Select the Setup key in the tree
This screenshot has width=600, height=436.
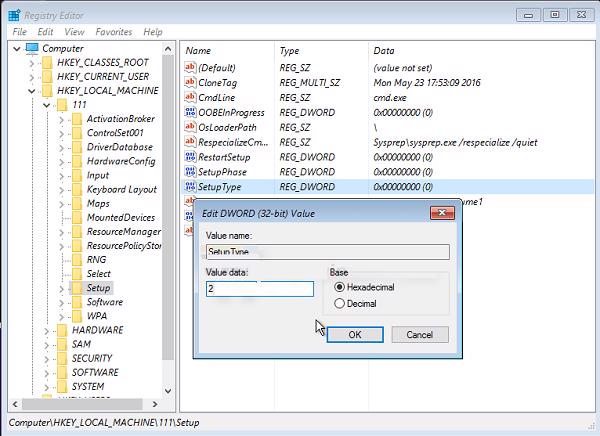click(x=98, y=288)
